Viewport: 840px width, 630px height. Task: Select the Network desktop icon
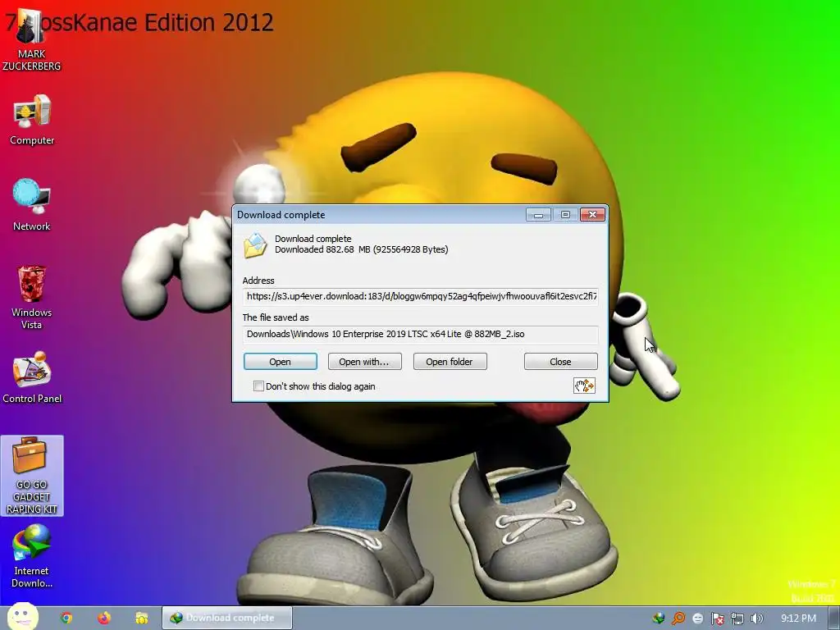click(x=32, y=205)
